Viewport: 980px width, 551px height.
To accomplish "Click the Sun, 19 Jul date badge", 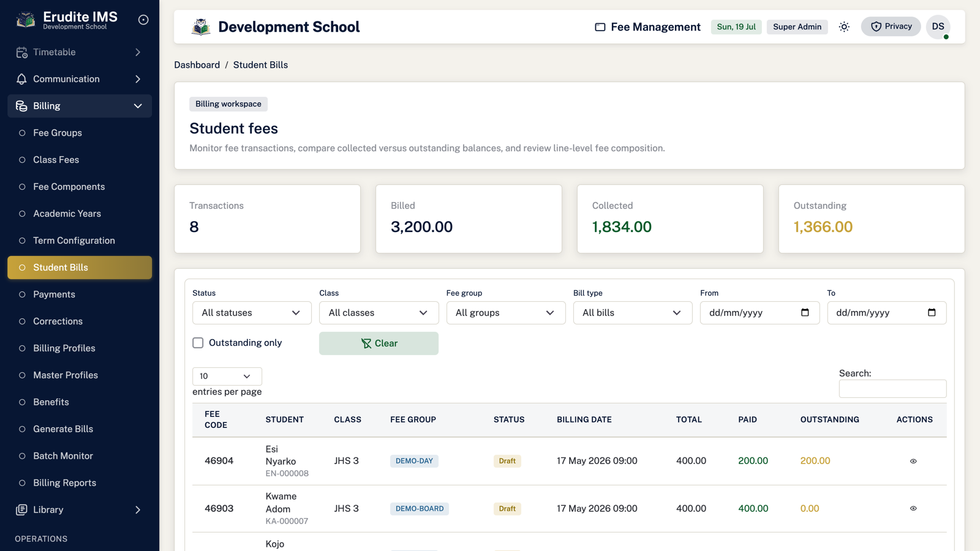I will coord(736,27).
